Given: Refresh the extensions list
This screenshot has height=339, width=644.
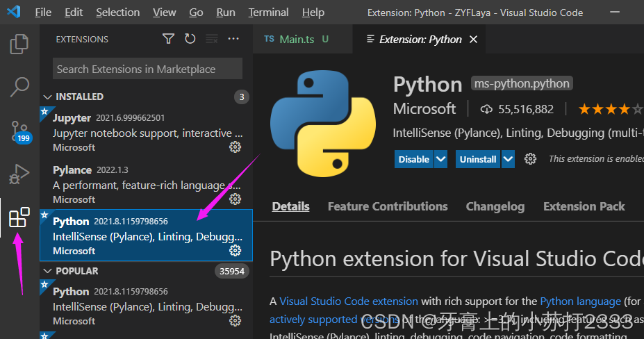Looking at the screenshot, I should pos(190,39).
